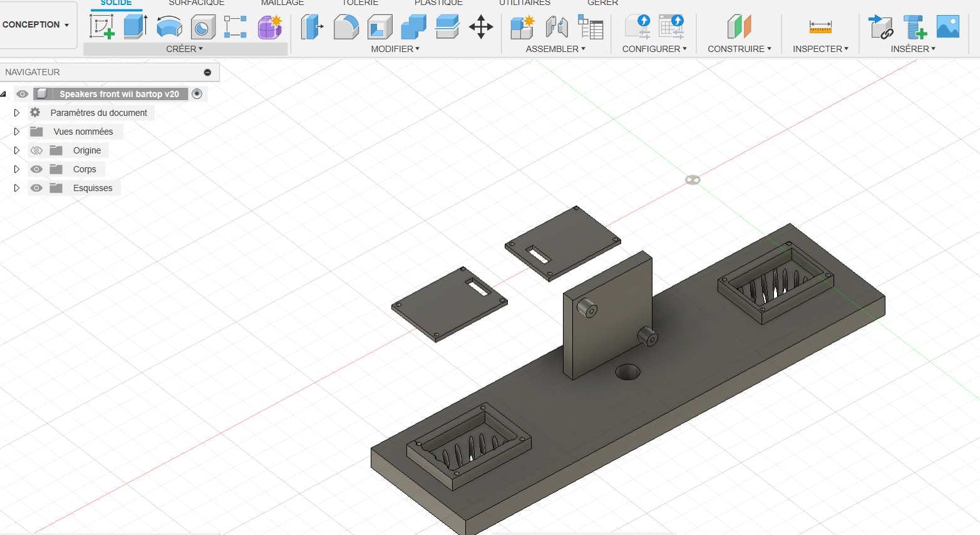Screen dimensions: 980x535
Task: Switch to the MAILLAGE tab
Action: pos(282,3)
